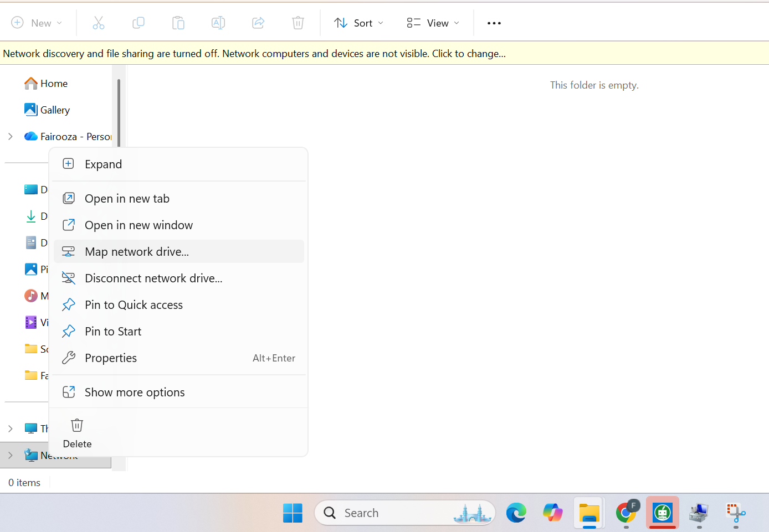The height and width of the screenshot is (532, 769).
Task: Click the Copy icon in the toolbar
Action: 138,23
